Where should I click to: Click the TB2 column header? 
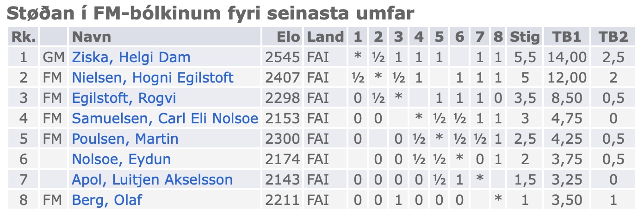pos(613,37)
